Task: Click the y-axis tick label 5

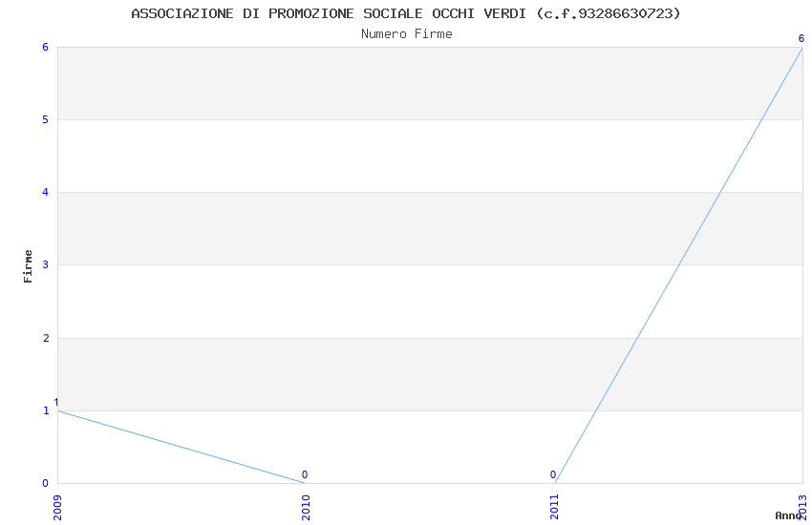Action: click(46, 120)
